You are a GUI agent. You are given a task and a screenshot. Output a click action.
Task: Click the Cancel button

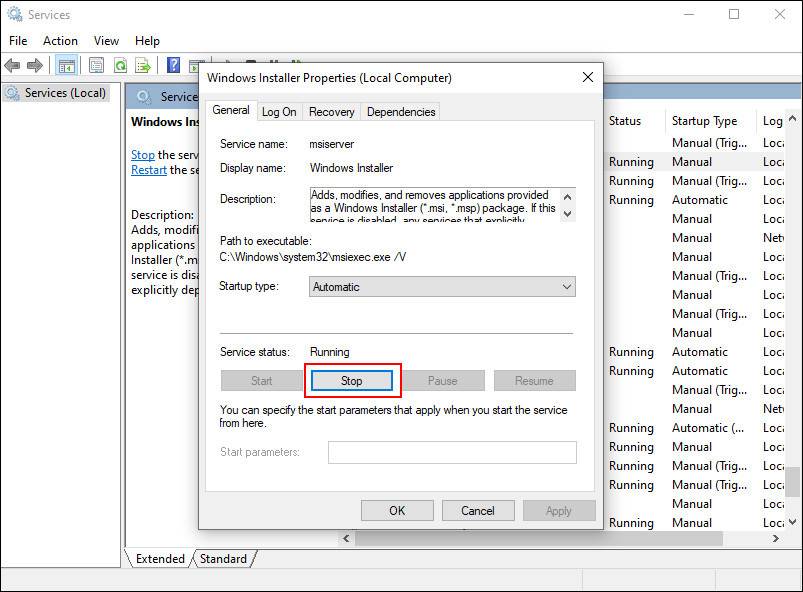coord(478,510)
